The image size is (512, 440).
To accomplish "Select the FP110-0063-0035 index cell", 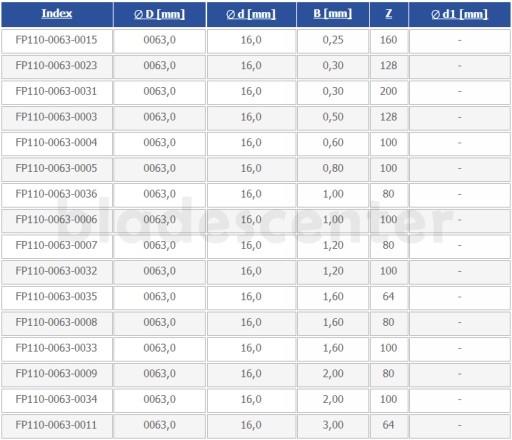I will tap(57, 298).
